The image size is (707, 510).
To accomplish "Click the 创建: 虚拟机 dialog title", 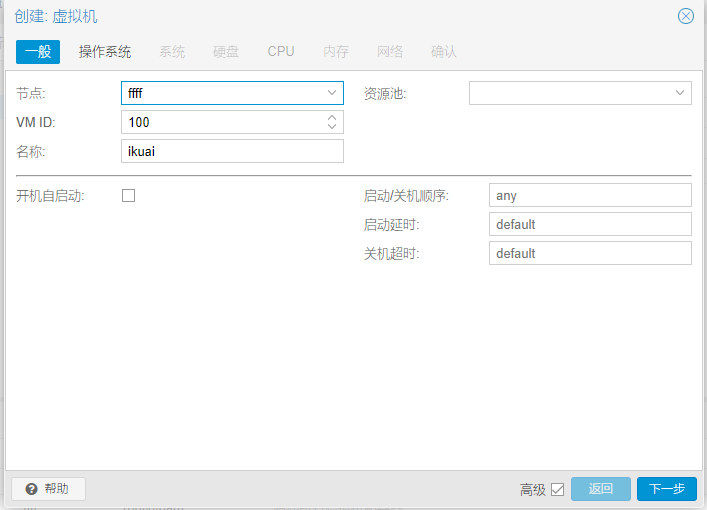I will (x=56, y=17).
